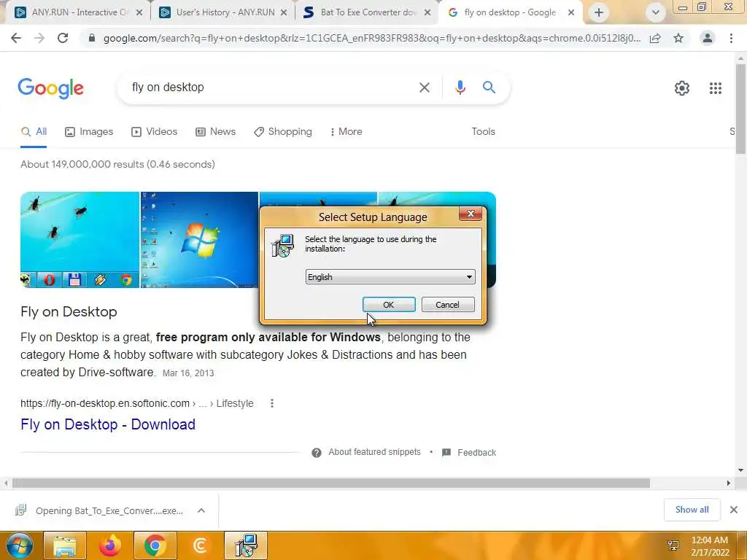Open File Explorer from the taskbar
This screenshot has height=560, width=747.
[65, 545]
